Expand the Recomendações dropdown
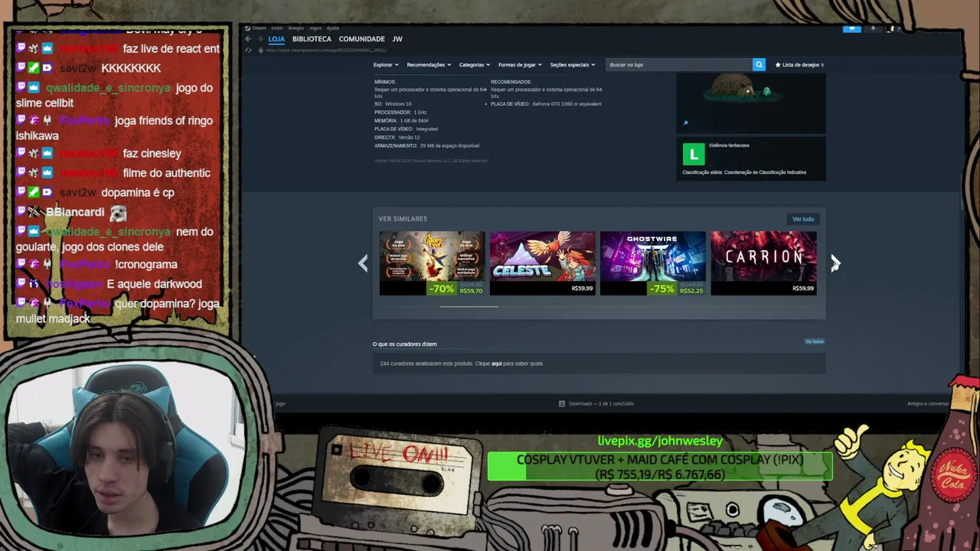 429,65
